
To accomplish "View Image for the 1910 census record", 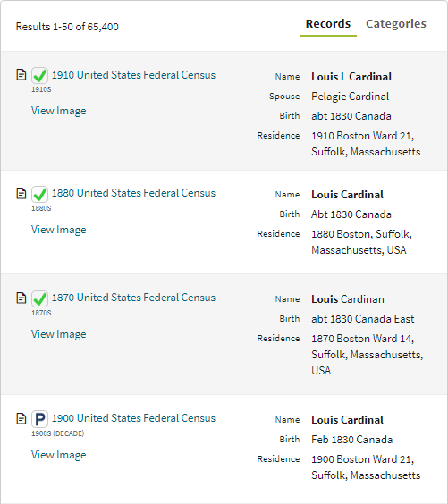I will click(x=58, y=111).
